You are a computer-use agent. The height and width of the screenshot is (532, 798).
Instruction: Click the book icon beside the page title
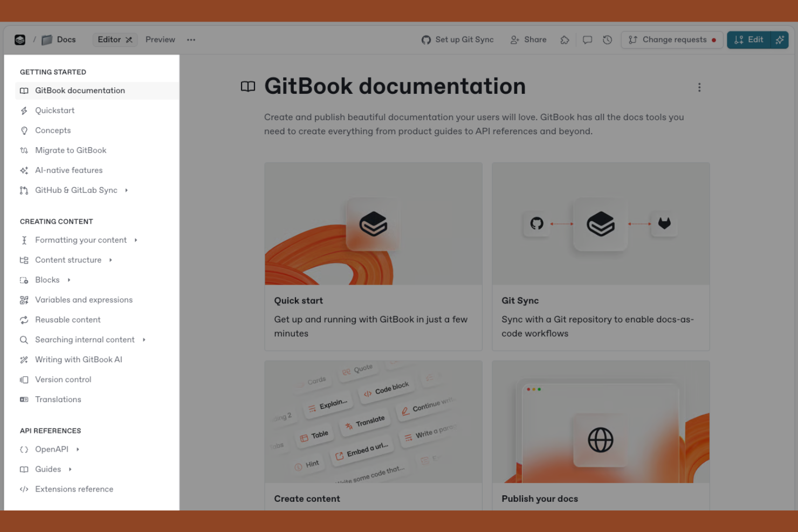click(248, 86)
